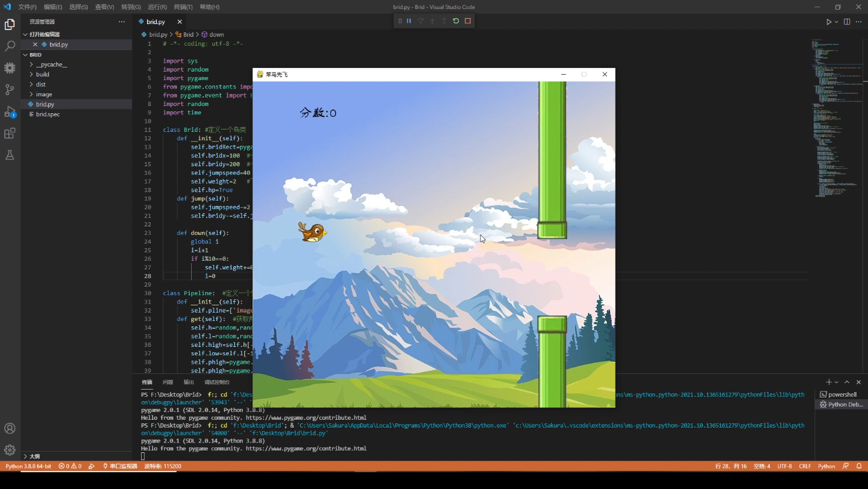
Task: Change CRLF end of line sequence
Action: click(x=805, y=466)
